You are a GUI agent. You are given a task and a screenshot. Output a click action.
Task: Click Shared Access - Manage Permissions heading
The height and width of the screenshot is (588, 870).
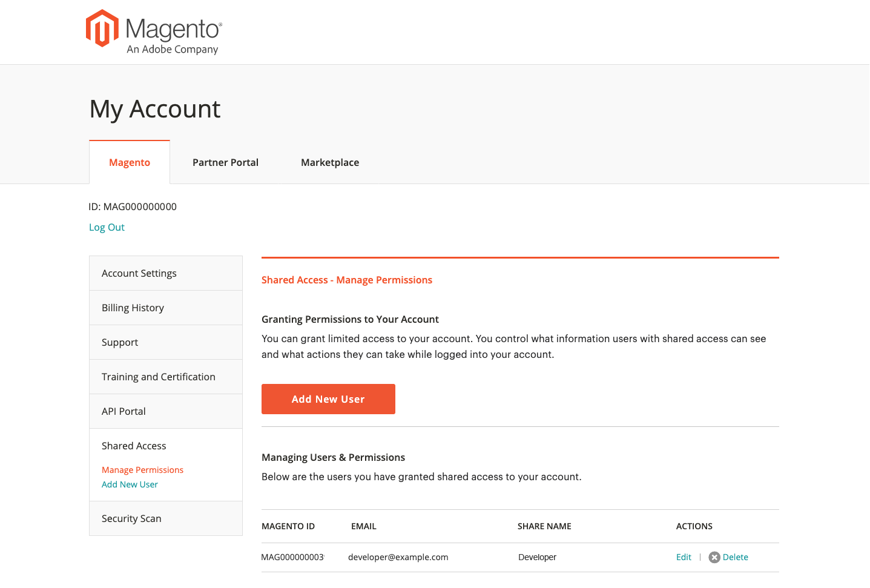[x=347, y=280]
